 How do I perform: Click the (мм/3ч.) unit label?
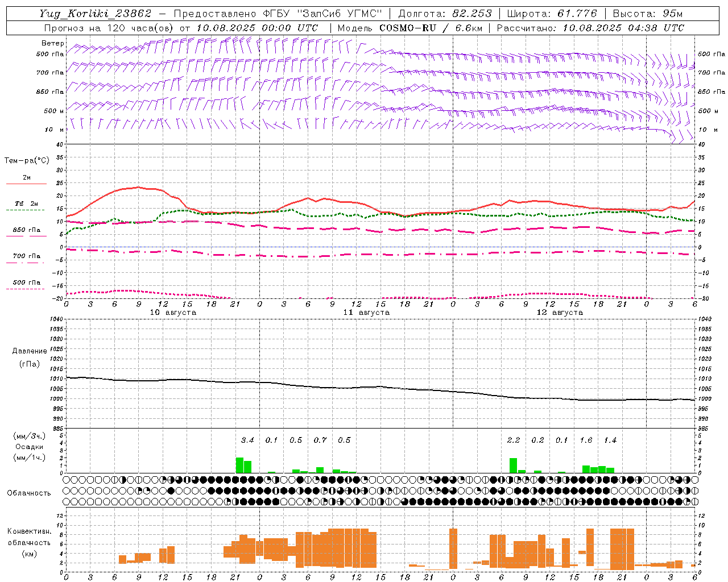(x=29, y=436)
